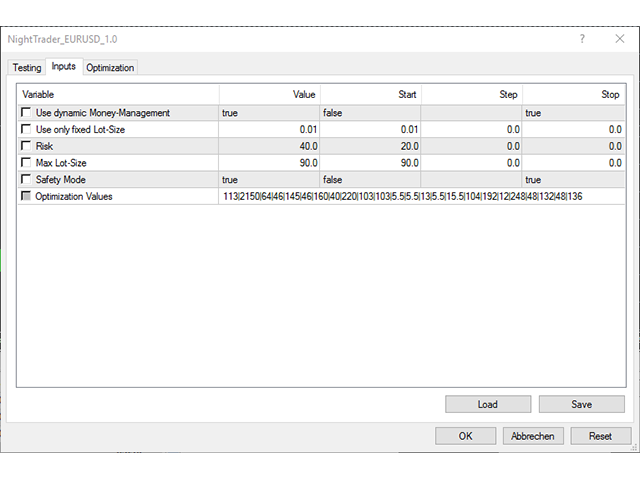Click the Save button
Viewport: 640px width, 480px height.
point(582,404)
